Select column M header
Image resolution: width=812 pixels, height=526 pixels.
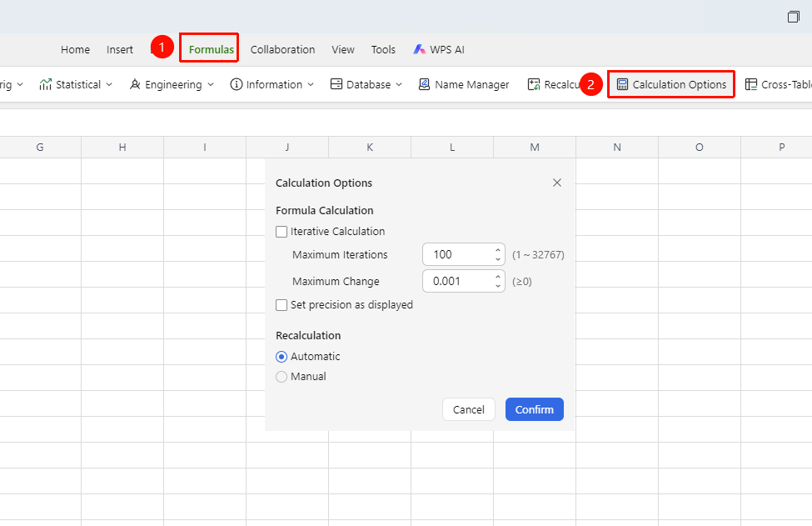(x=535, y=148)
